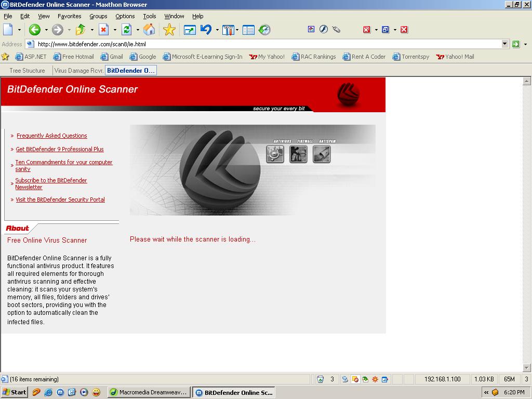Image resolution: width=532 pixels, height=399 pixels.
Task: Switch to the Tree Structure tab
Action: pos(27,71)
